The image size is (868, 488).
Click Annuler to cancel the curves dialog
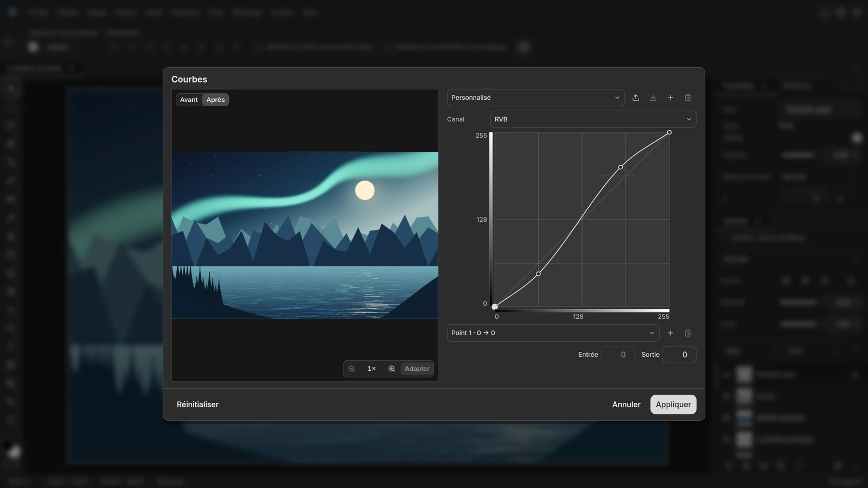click(x=626, y=404)
